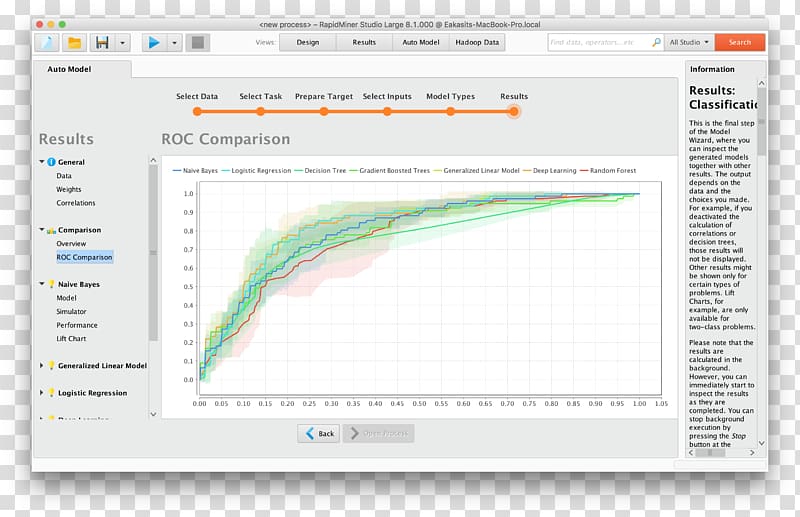Collapse the Naive Bayes node
Screen dimensions: 800x517
42,284
